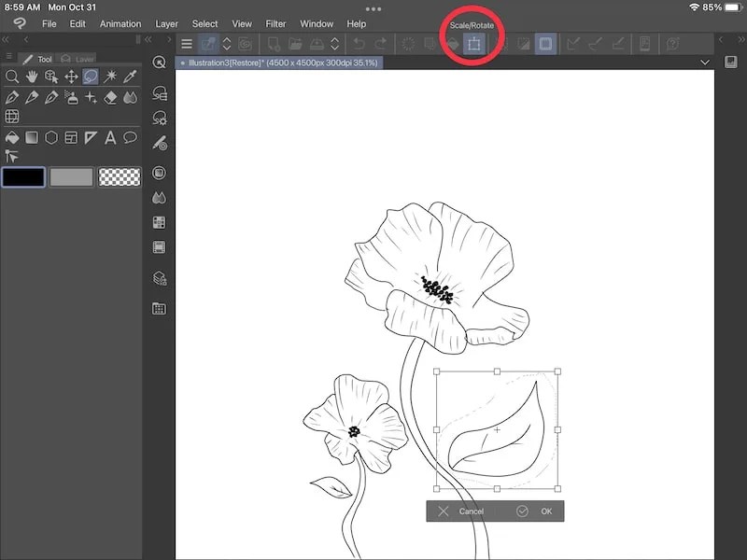Select the Hand pan tool

point(32,77)
